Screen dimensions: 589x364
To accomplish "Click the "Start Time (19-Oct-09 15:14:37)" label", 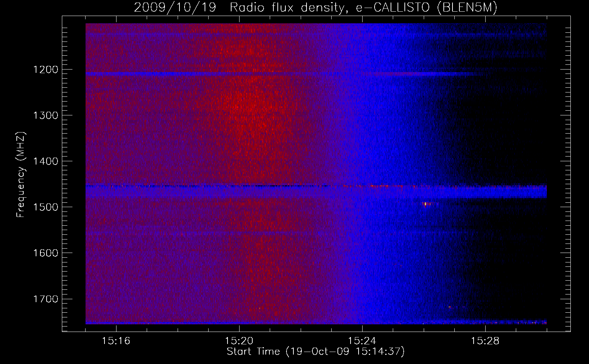I will coord(316,352).
